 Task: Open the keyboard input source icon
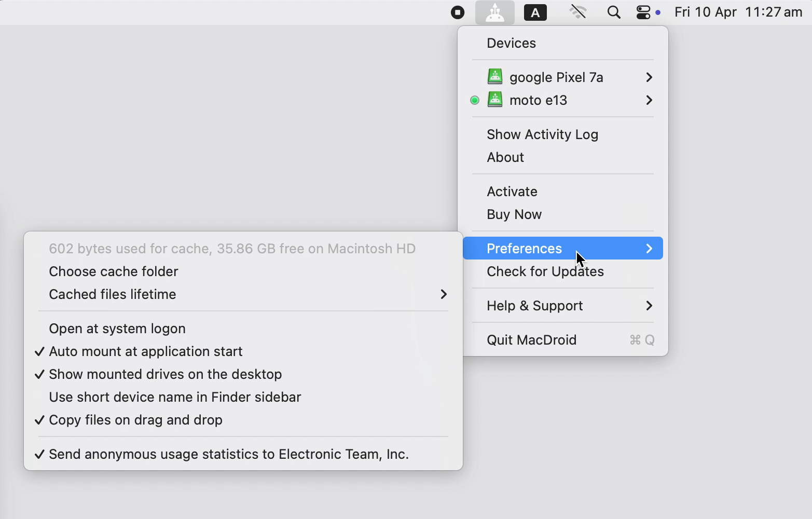pos(535,12)
